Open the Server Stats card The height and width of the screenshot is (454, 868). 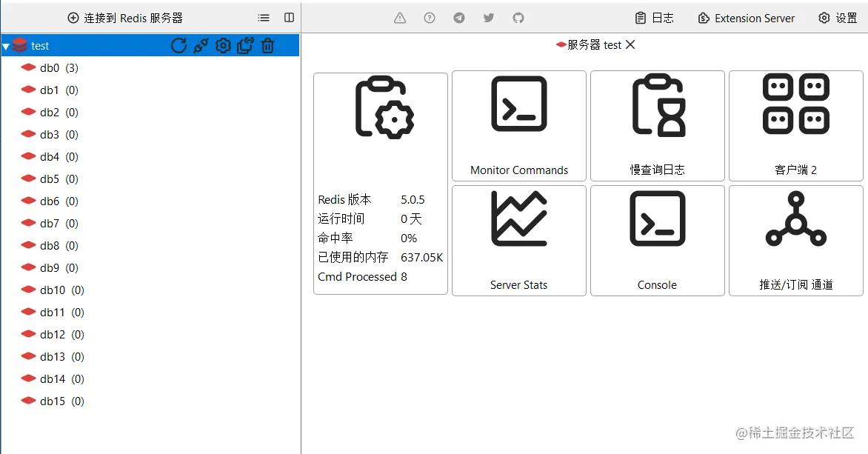pyautogui.click(x=519, y=240)
